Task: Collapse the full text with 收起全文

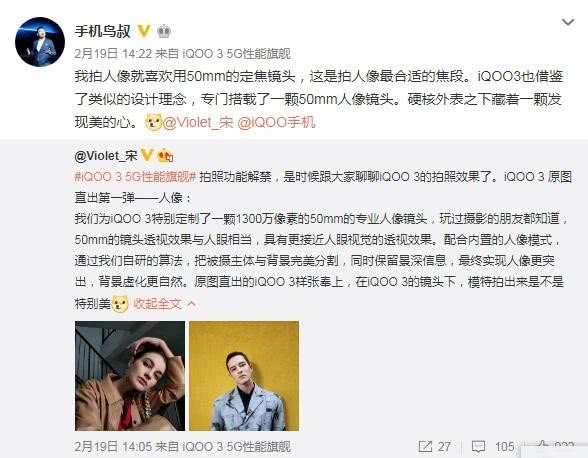Action: (x=158, y=303)
